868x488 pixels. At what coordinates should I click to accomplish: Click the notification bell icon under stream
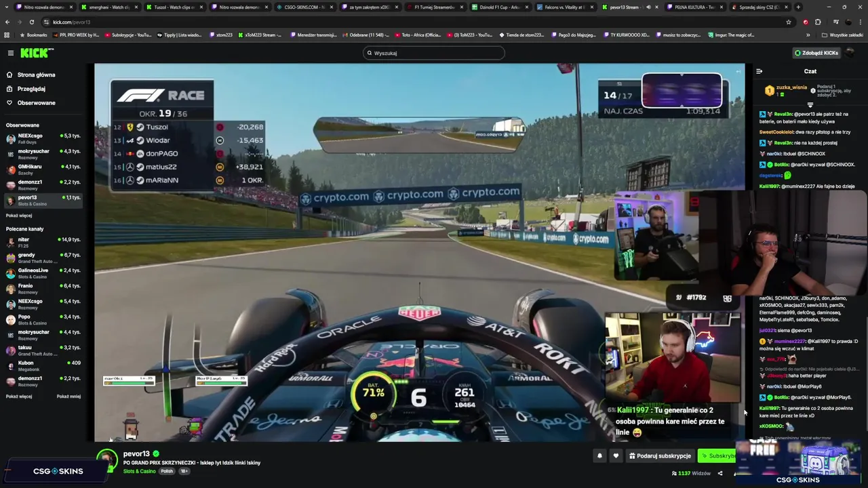pos(599,456)
